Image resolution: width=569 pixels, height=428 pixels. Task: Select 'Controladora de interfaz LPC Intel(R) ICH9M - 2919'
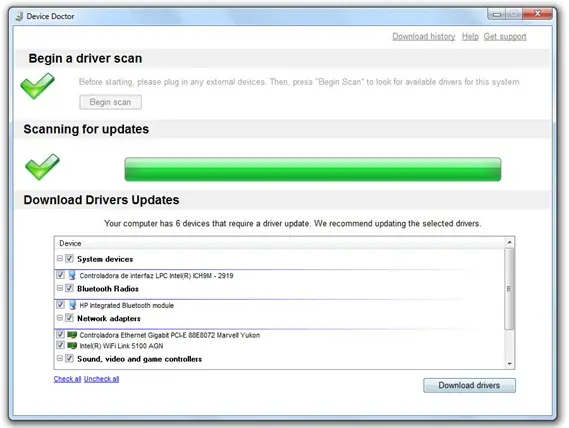(x=156, y=276)
